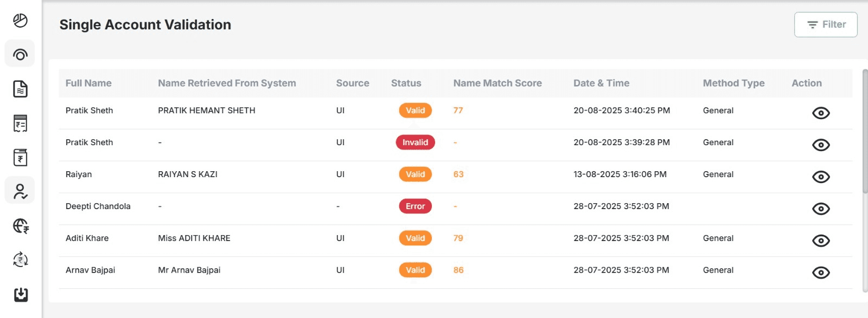This screenshot has height=318, width=868.
Task: Click the eye-arc monitoring icon in sidebar
Action: (20, 54)
